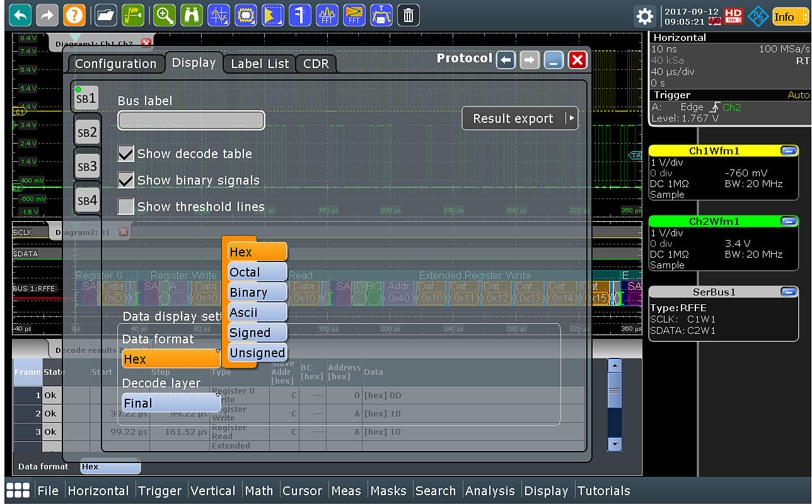Select the SB3 serial bus tab
Image resolution: width=812 pixels, height=504 pixels.
pos(87,166)
